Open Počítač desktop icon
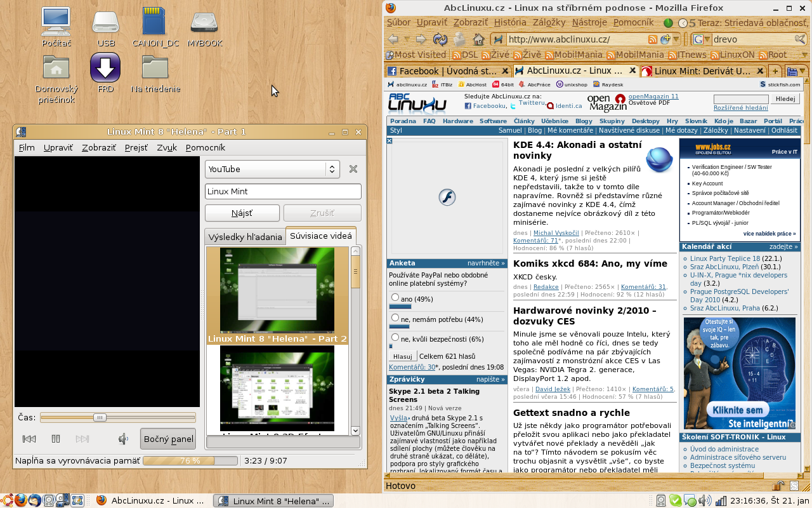Screen dimensions: 812x508 [56, 27]
